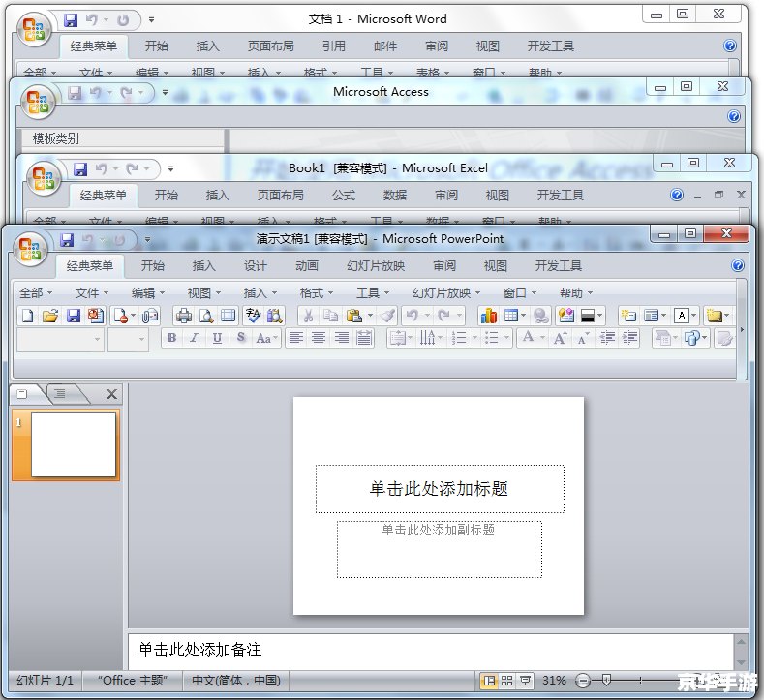This screenshot has height=700, width=764.
Task: Switch to Normal view in status bar
Action: pos(489,681)
